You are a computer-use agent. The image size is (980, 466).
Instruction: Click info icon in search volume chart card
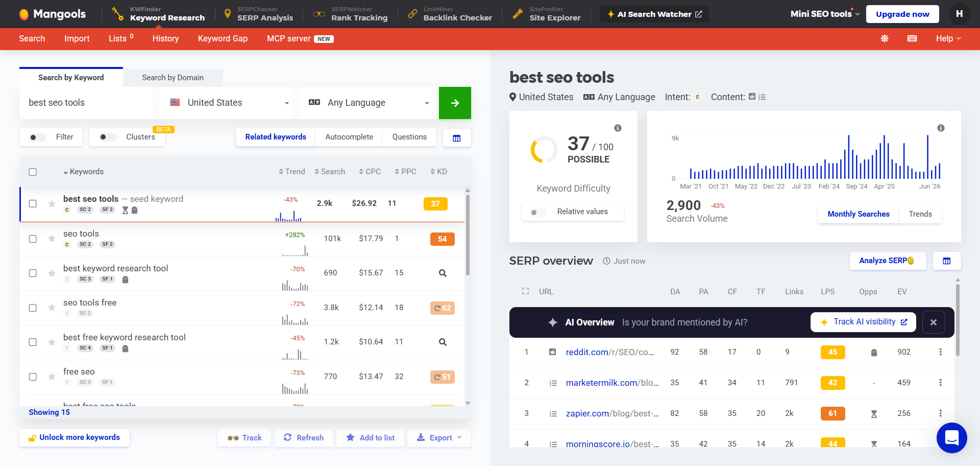pos(941,128)
